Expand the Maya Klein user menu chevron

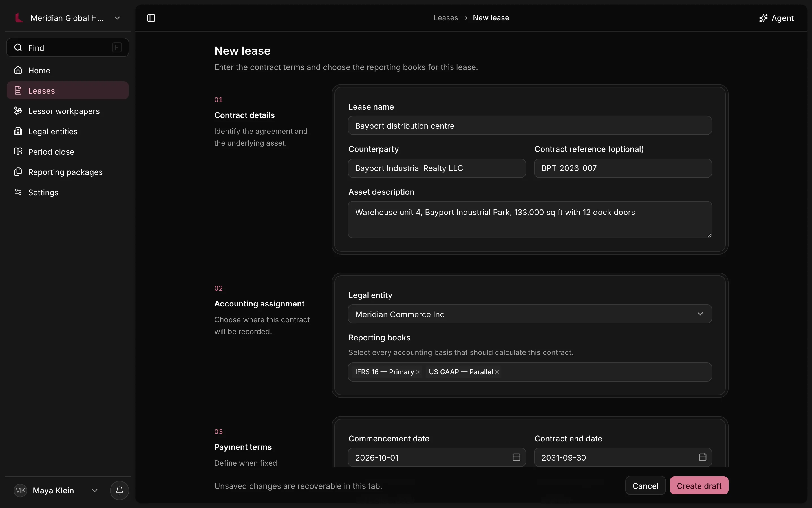(95, 491)
